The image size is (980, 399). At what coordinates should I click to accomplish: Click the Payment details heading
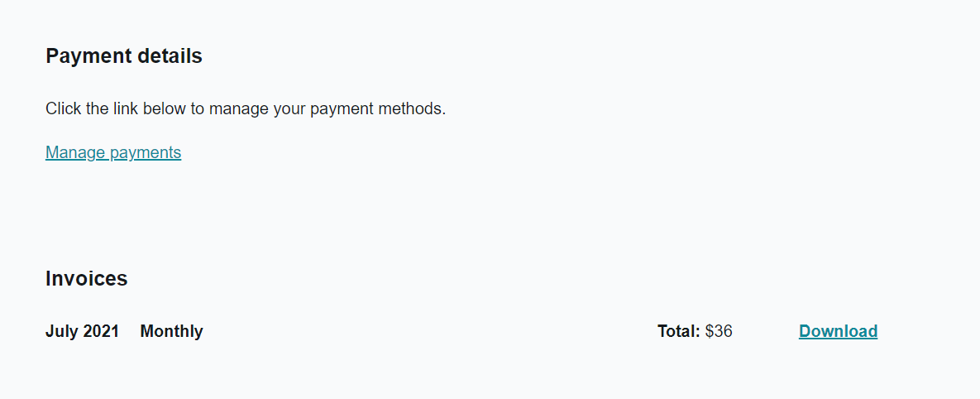tap(124, 56)
